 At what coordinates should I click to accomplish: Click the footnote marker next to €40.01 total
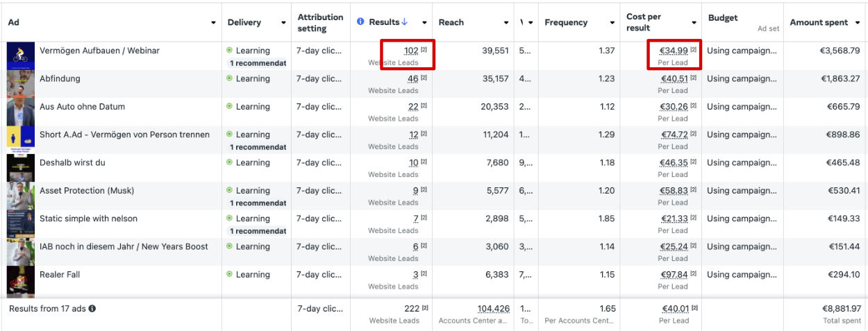tap(694, 309)
